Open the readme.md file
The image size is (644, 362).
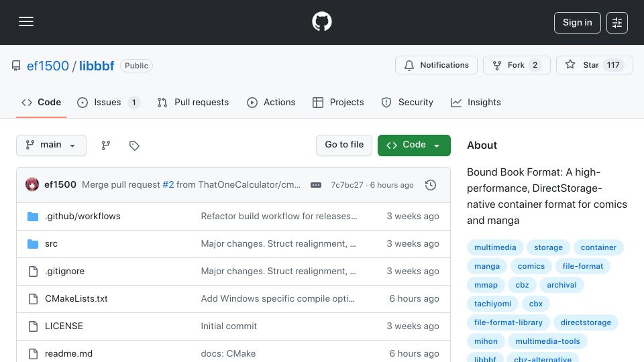click(x=68, y=354)
